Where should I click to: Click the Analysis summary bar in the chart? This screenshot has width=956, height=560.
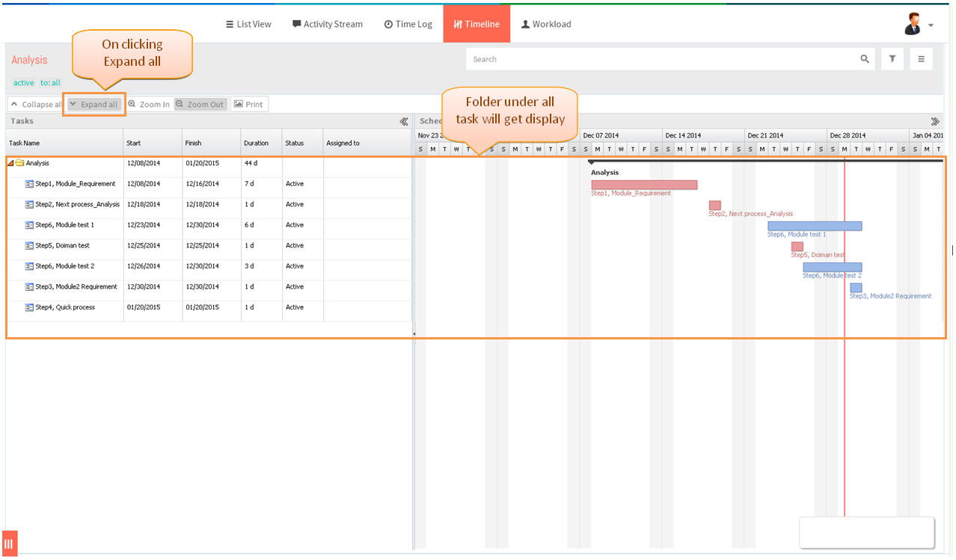point(766,161)
